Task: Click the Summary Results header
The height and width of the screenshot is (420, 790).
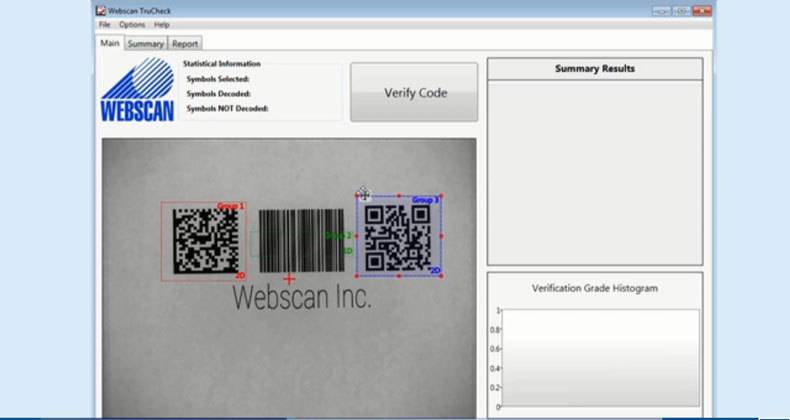Action: pyautogui.click(x=594, y=69)
